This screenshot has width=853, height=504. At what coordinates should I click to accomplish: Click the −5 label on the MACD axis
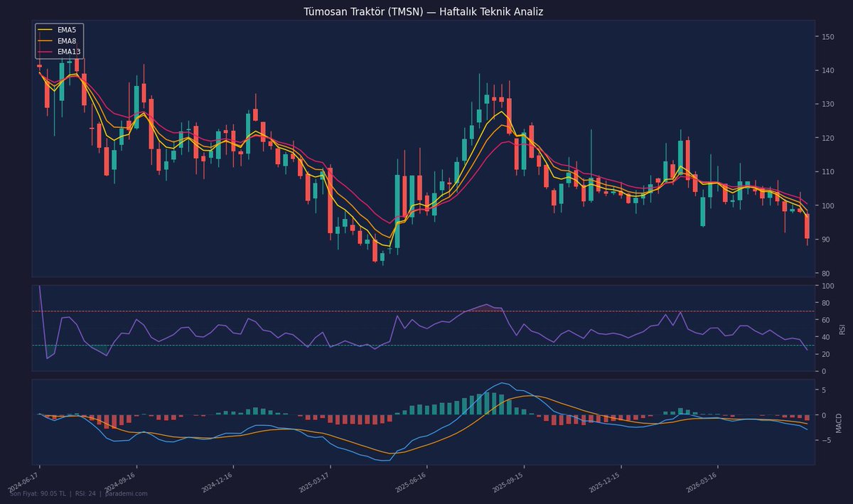[x=826, y=441]
